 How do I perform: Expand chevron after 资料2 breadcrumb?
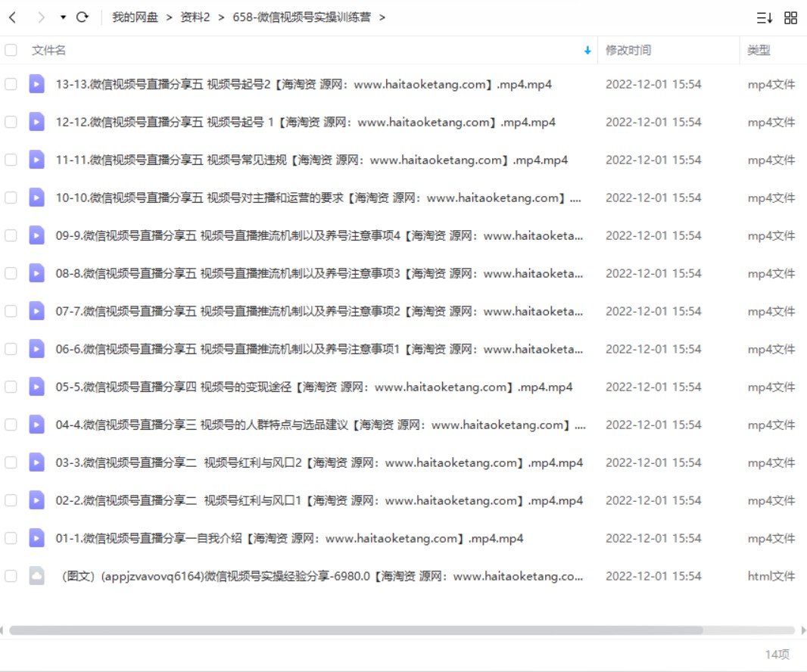click(221, 18)
